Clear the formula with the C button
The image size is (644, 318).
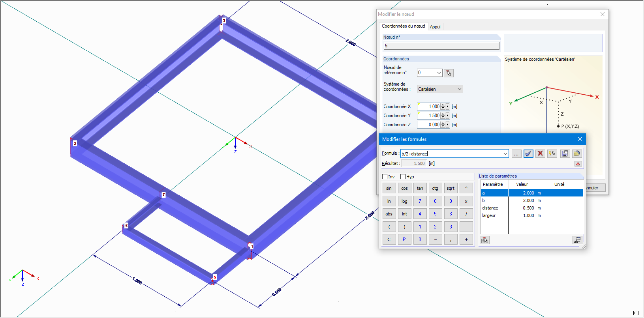coord(389,239)
